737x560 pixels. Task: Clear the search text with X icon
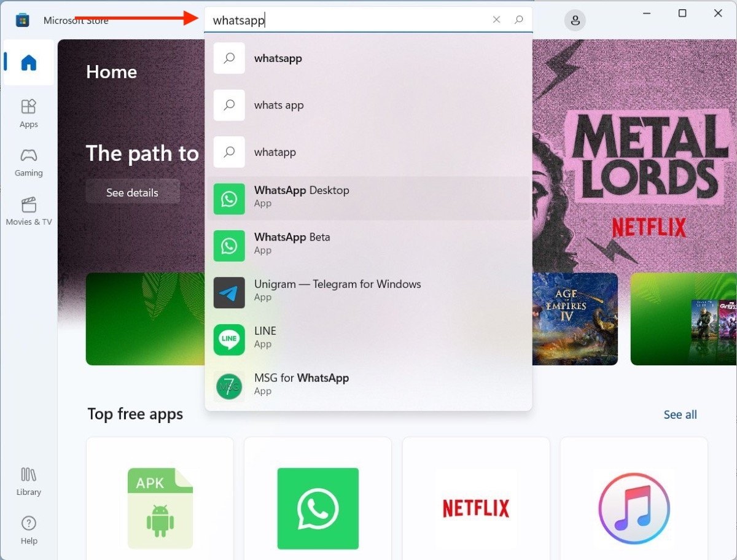(x=496, y=20)
